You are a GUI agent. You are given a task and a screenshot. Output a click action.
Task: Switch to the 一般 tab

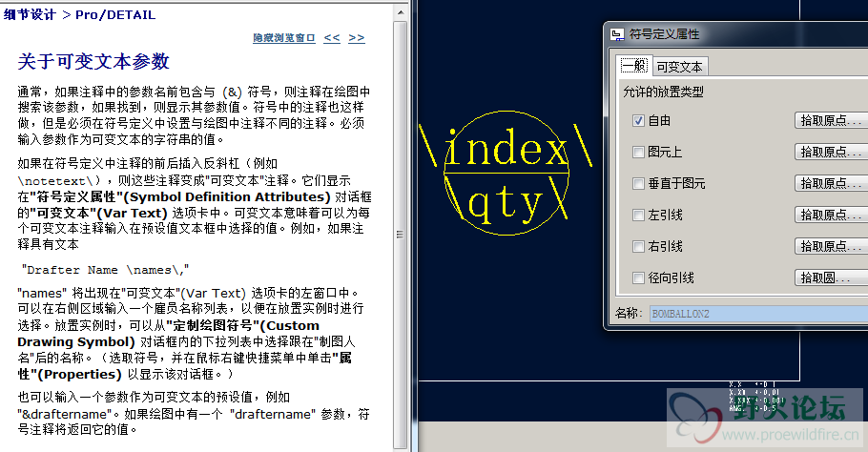coord(634,67)
